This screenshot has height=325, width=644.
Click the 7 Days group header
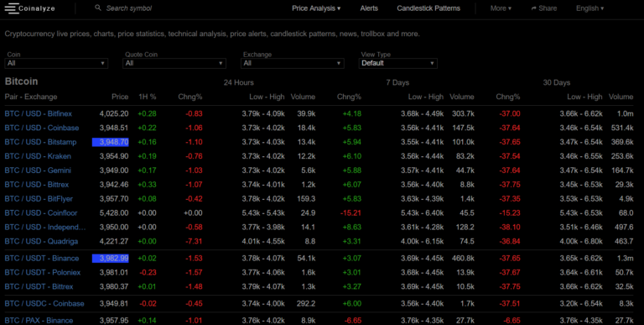pos(397,82)
